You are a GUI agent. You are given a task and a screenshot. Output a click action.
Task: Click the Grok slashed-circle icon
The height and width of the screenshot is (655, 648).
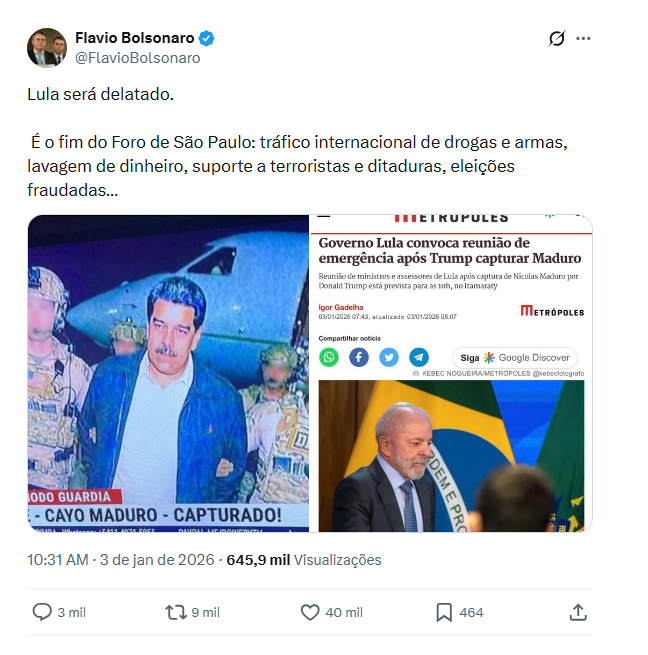pos(557,38)
